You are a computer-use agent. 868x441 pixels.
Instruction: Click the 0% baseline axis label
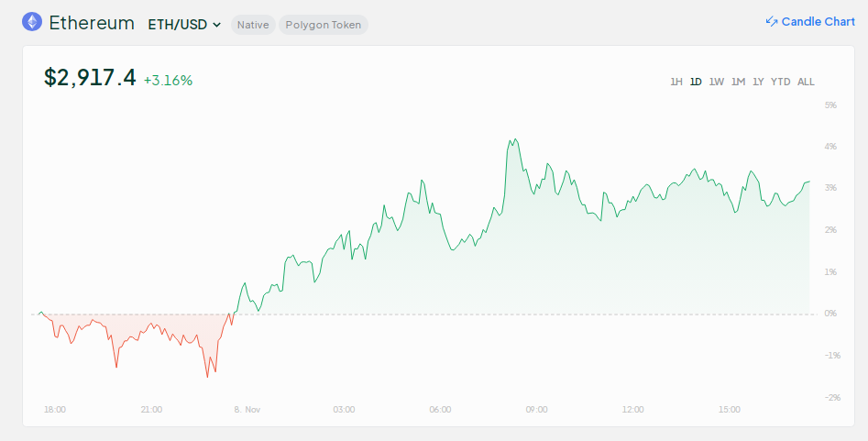pos(830,314)
